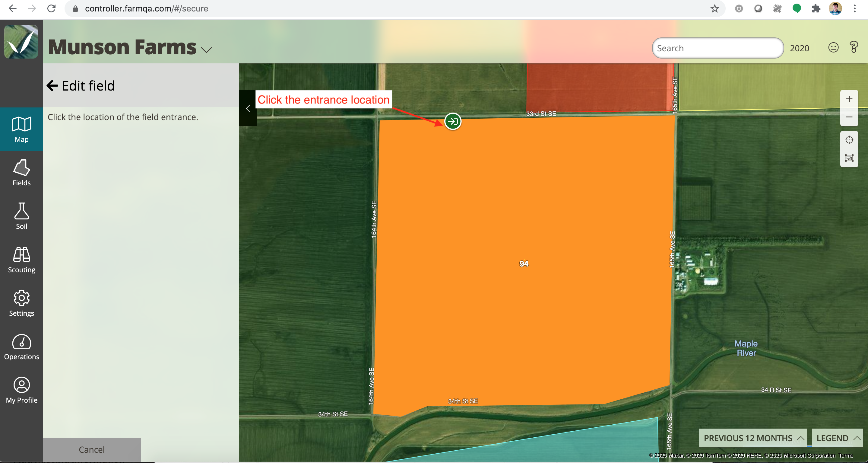Open the Scouting section in sidebar

(22, 260)
